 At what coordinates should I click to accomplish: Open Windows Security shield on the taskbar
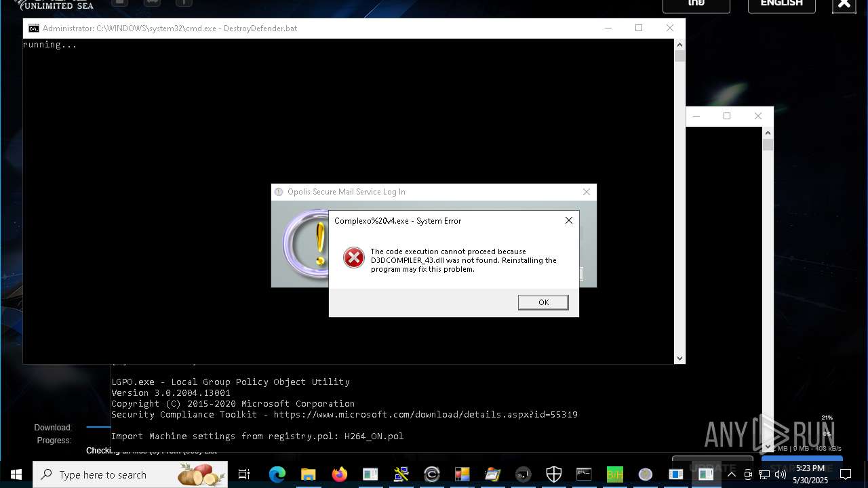tap(554, 474)
